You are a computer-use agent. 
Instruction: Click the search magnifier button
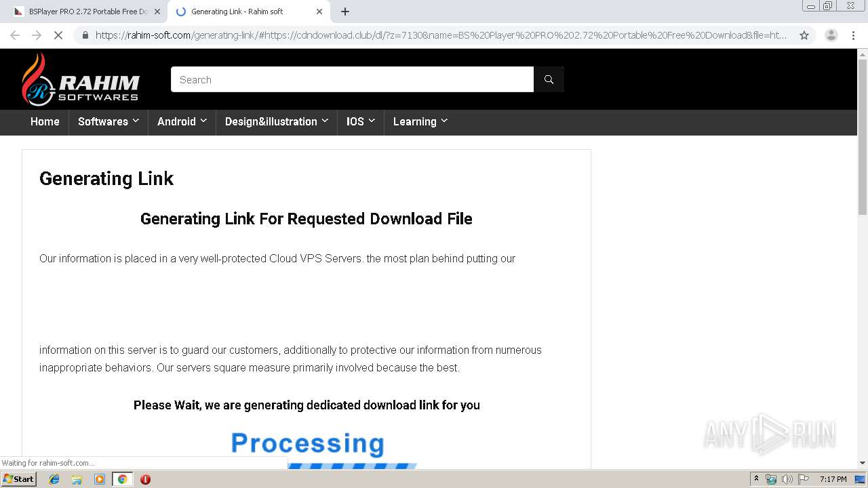click(x=549, y=79)
